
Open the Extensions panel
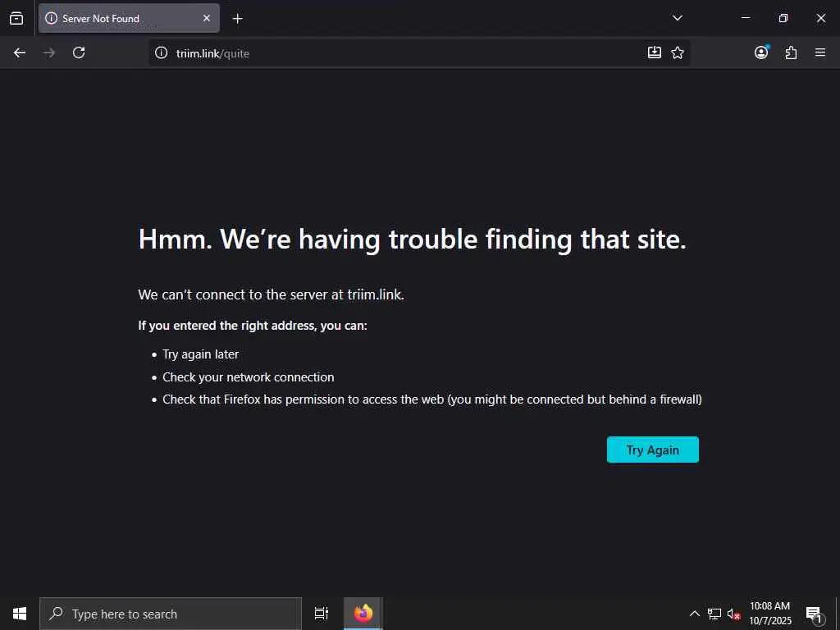pos(791,52)
